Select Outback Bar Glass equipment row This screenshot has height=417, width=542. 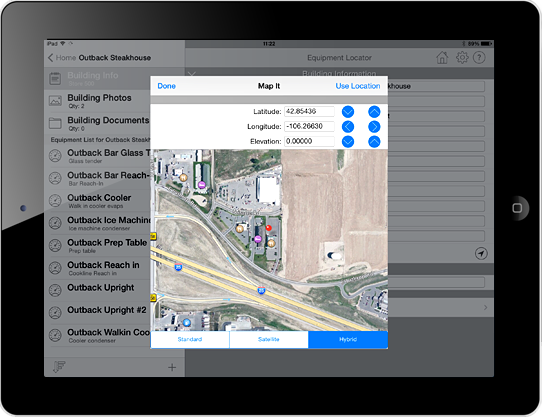point(97,156)
